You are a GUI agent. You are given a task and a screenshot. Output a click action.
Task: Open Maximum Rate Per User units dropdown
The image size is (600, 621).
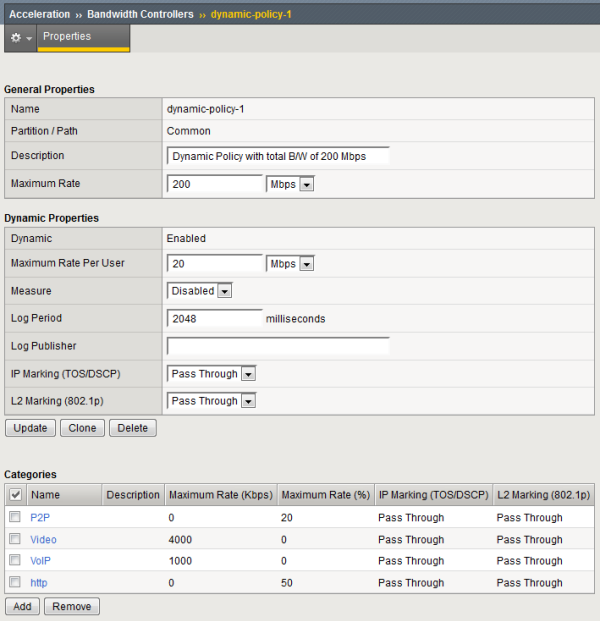(x=291, y=264)
